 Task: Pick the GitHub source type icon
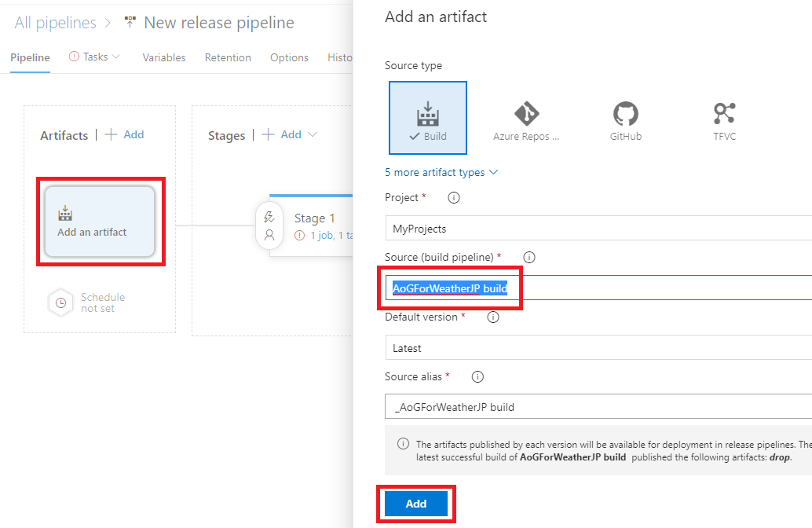pos(626,113)
